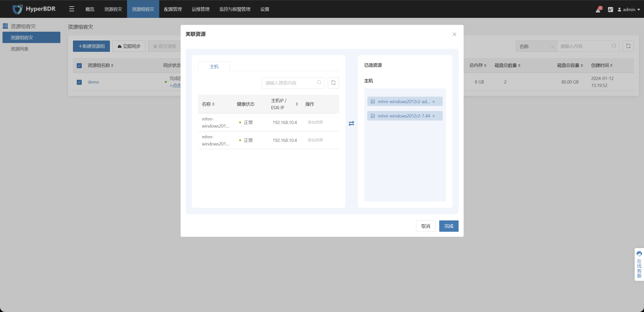
Task: Close the 关联资源 dialog
Action: coord(454,34)
